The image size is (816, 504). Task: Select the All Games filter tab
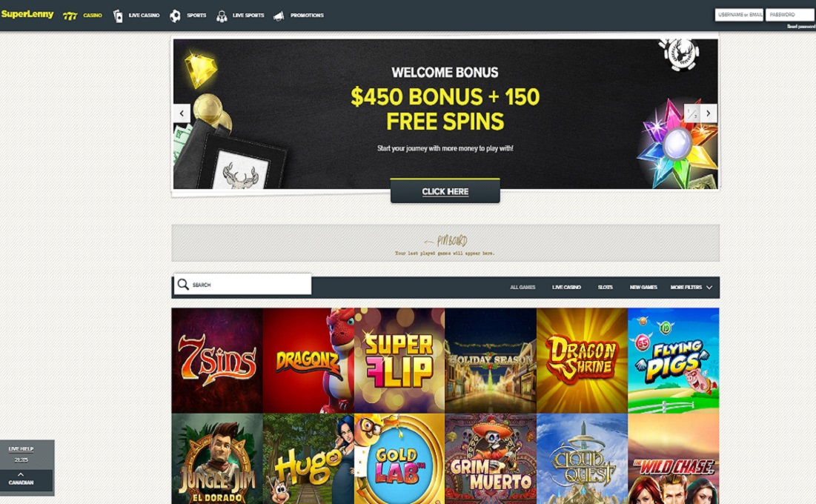click(523, 288)
